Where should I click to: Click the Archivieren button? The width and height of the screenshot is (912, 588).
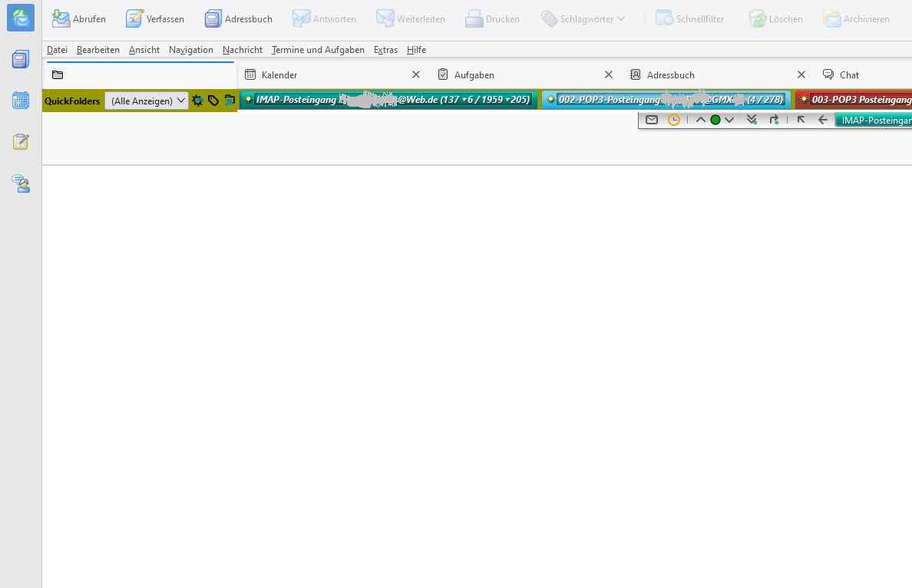tap(856, 19)
